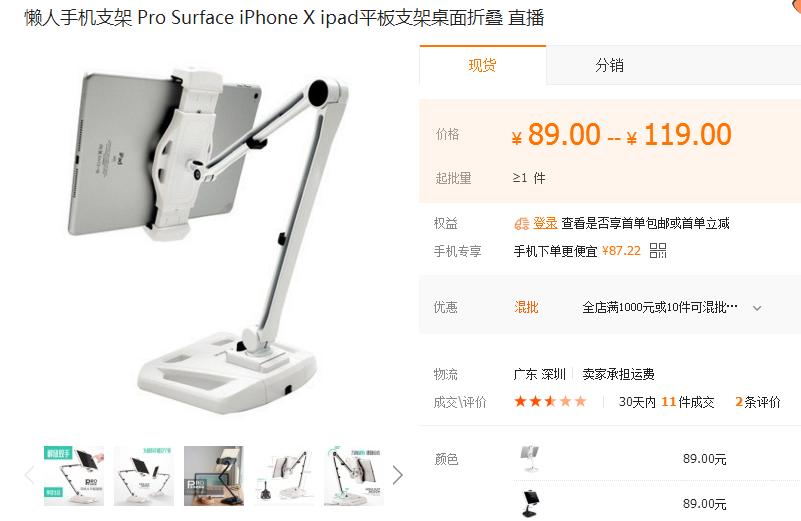This screenshot has width=801, height=521.
Task: Click the QR code icon beside mobile price
Action: [657, 250]
